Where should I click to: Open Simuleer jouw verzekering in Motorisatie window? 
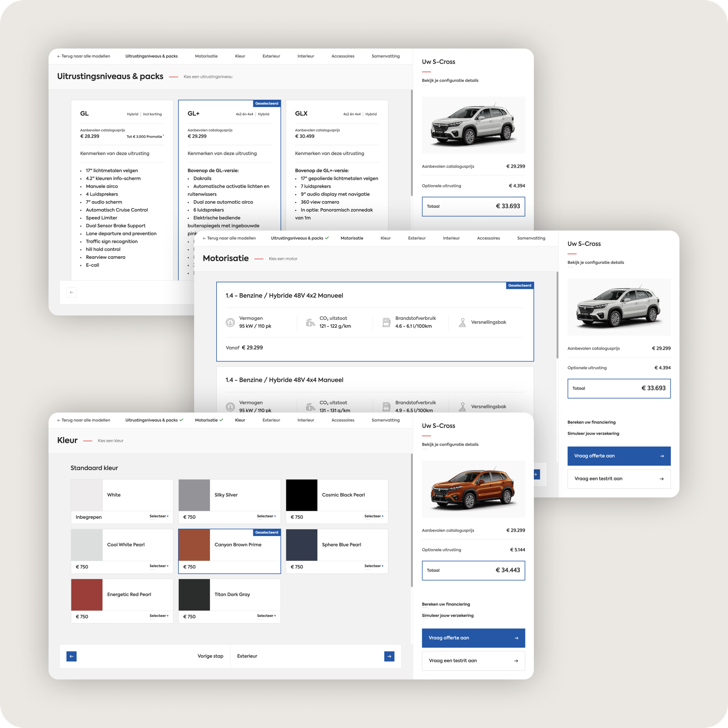pos(593,433)
